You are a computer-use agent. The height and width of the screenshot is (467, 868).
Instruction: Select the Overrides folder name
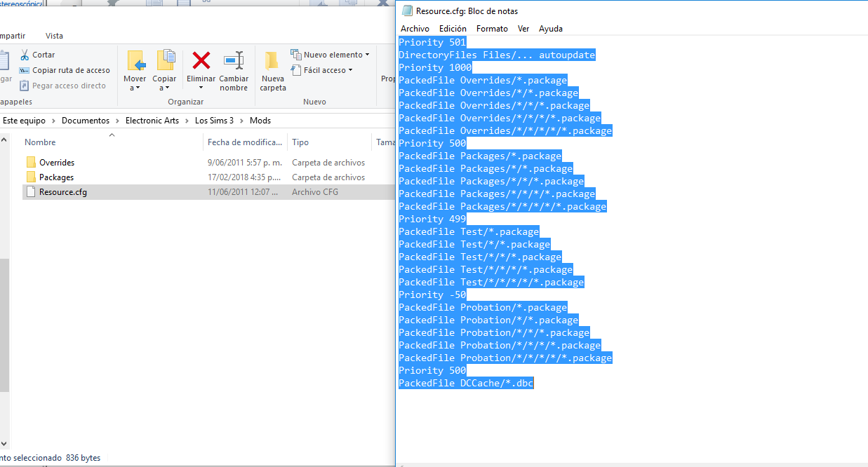[x=57, y=163]
